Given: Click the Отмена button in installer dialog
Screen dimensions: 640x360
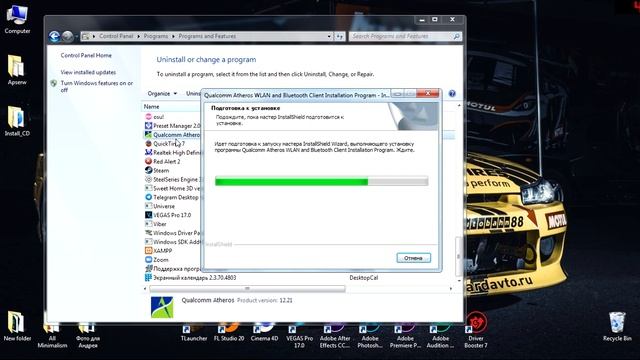Looking at the screenshot, I should [x=413, y=258].
